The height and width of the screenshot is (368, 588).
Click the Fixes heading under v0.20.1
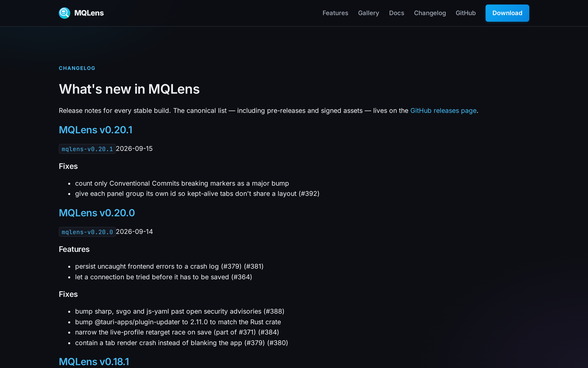(68, 166)
